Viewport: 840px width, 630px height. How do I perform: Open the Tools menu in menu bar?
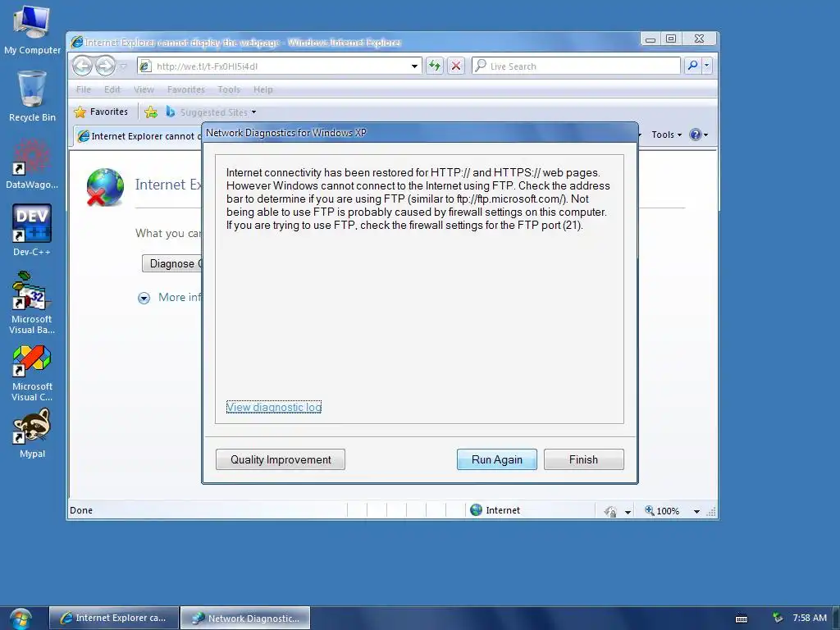point(229,89)
